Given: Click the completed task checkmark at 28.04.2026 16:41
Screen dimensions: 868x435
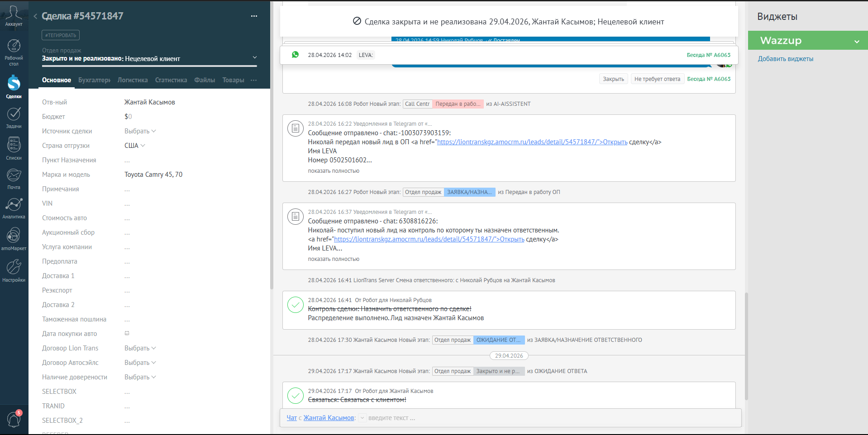Looking at the screenshot, I should (x=296, y=305).
